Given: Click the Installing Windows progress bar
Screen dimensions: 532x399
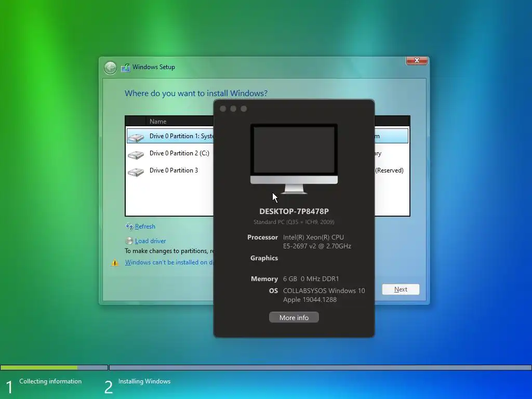Looking at the screenshot, I should coord(320,367).
